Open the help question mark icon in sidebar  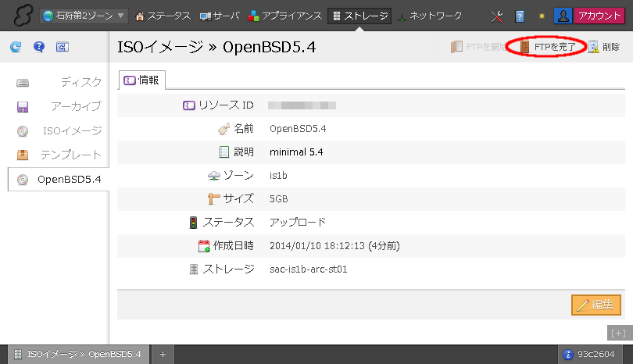tap(39, 48)
